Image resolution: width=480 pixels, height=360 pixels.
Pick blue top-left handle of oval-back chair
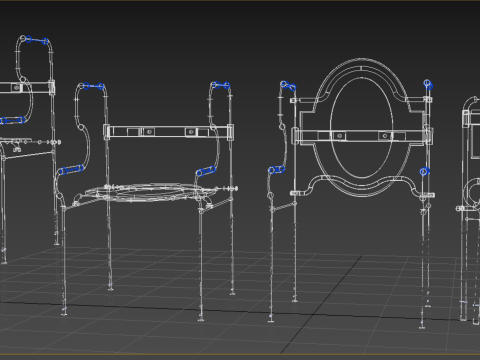pyautogui.click(x=288, y=85)
